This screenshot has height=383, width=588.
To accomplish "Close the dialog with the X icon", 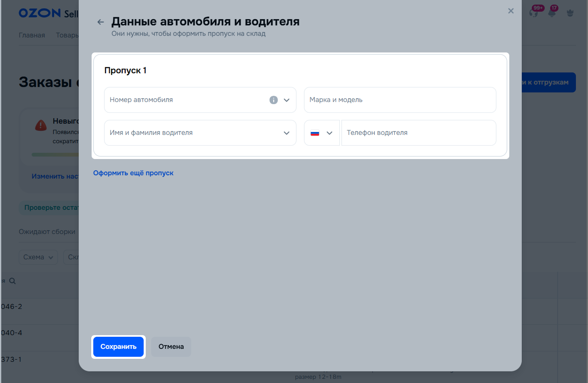I will [511, 11].
